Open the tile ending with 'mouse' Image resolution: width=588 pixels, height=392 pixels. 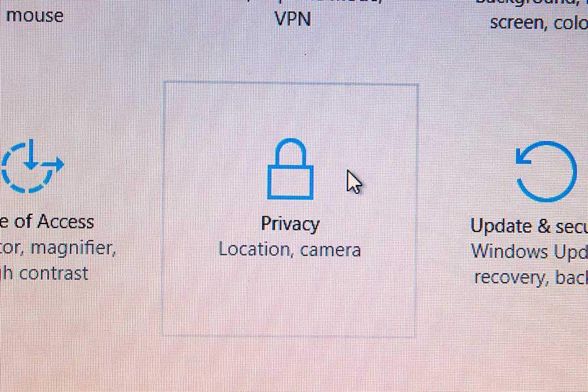35,16
